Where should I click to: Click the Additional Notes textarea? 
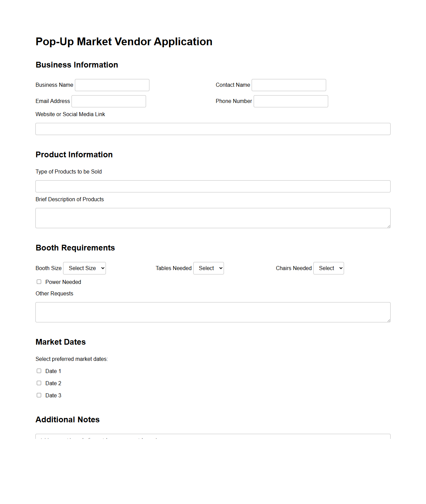(x=212, y=438)
